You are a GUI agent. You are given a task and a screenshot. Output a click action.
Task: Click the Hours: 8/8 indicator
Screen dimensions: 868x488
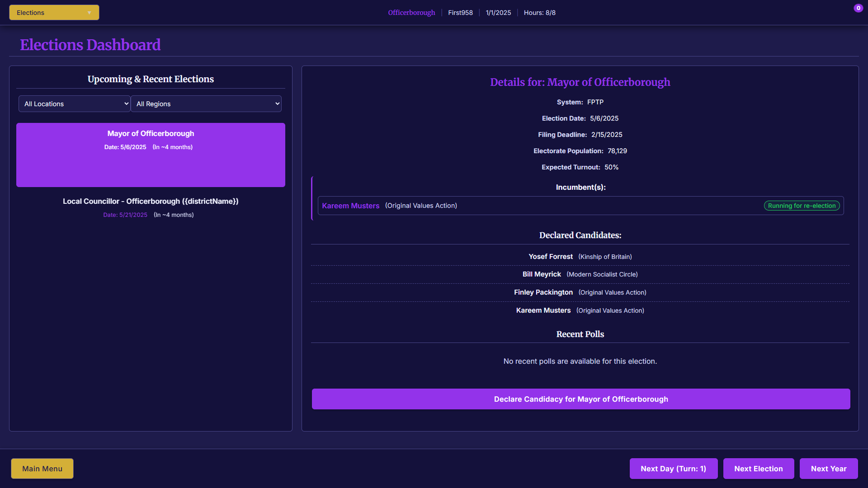(539, 13)
